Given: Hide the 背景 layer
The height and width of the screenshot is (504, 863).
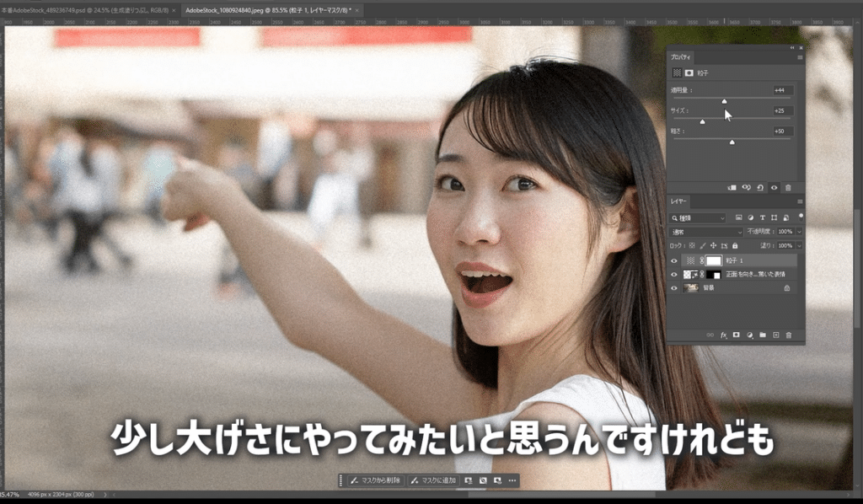Looking at the screenshot, I should tap(673, 288).
